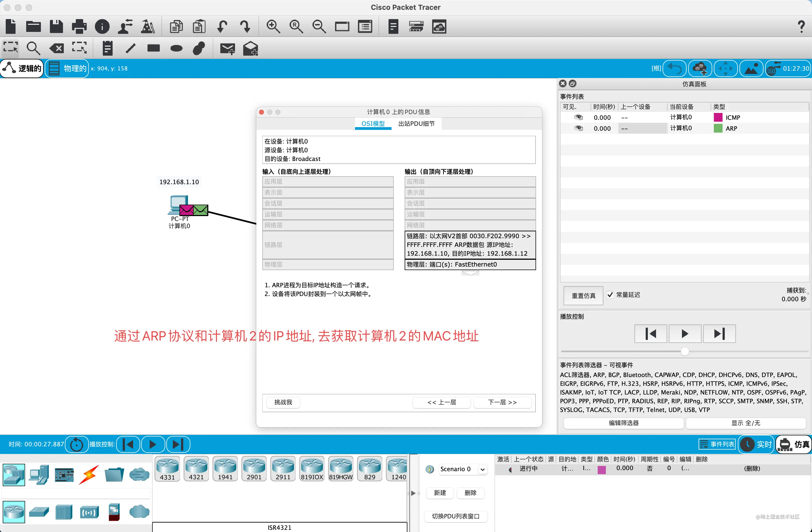Delete the scenario with 删除
812x532 pixels.
click(470, 493)
